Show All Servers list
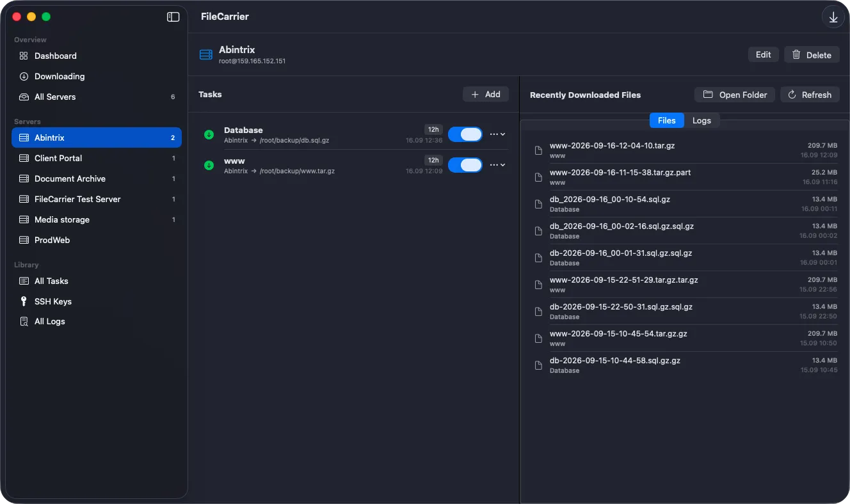Viewport: 850px width, 504px height. click(97, 97)
